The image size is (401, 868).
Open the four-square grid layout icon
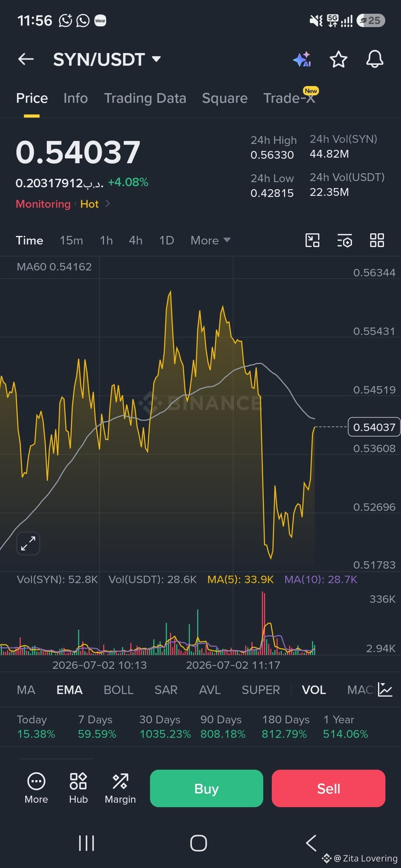tap(377, 240)
